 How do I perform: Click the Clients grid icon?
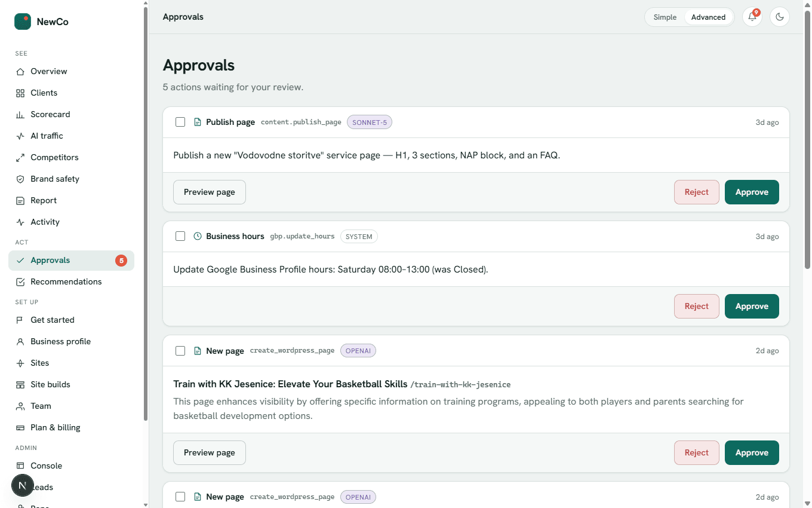pos(20,93)
